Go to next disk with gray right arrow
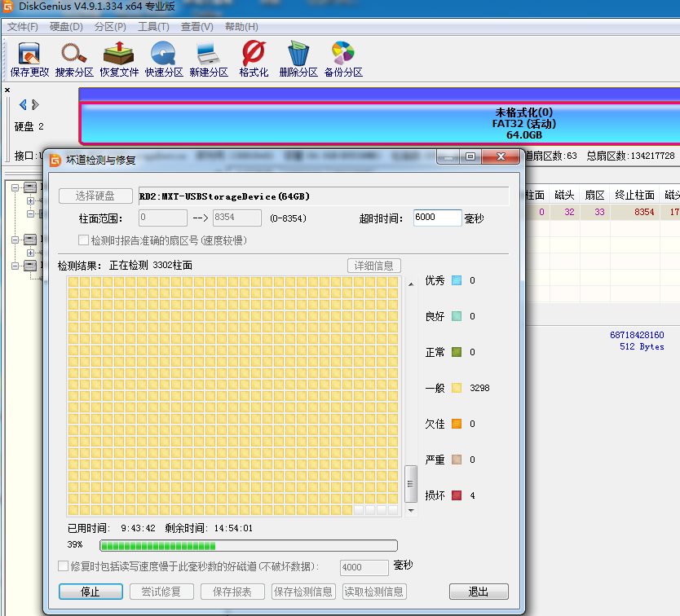This screenshot has width=680, height=616. click(36, 104)
